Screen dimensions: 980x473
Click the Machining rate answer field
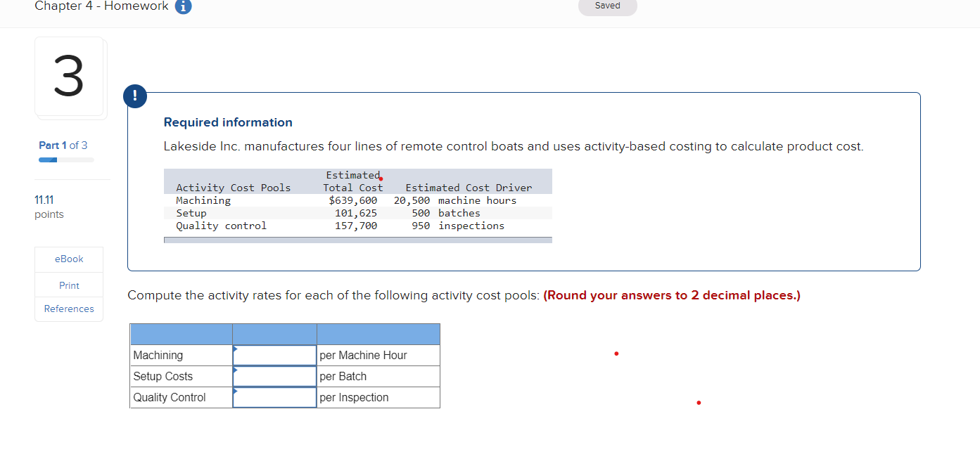[274, 355]
